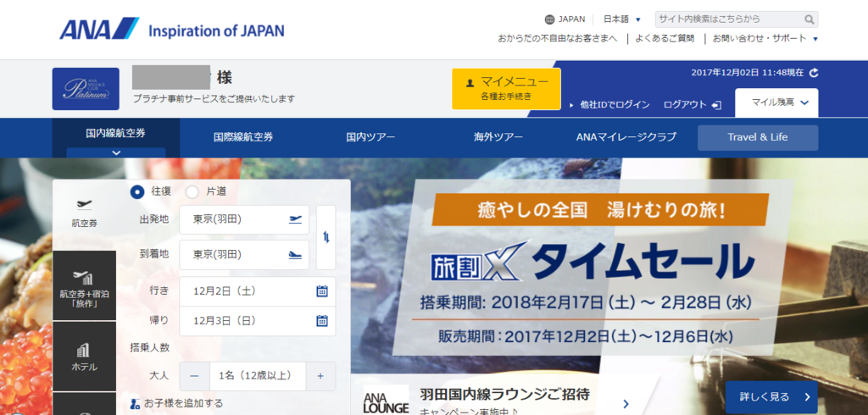Select the ホテル side tab

(x=85, y=357)
